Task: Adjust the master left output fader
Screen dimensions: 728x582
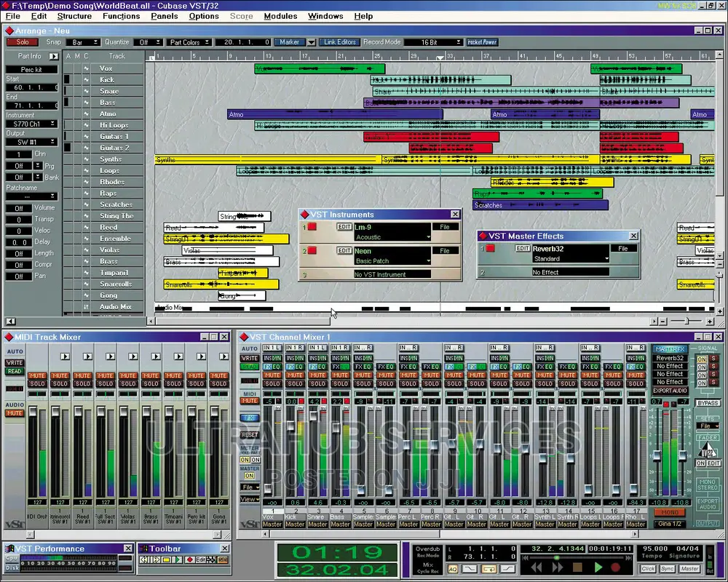Action: click(657, 455)
